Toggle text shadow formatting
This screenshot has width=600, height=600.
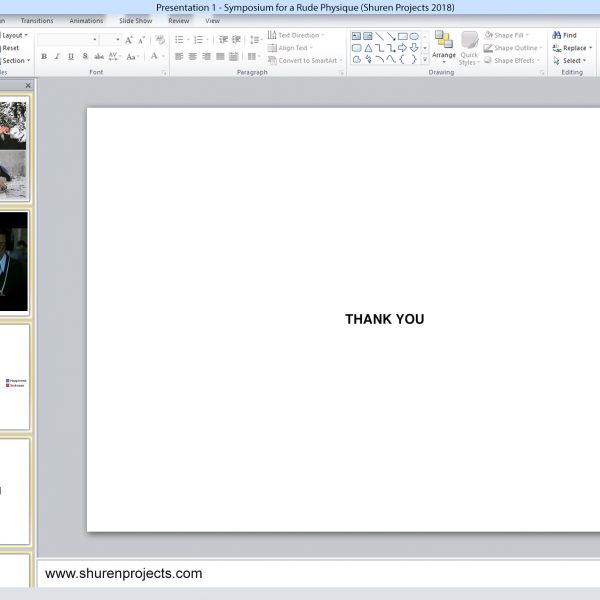point(85,57)
